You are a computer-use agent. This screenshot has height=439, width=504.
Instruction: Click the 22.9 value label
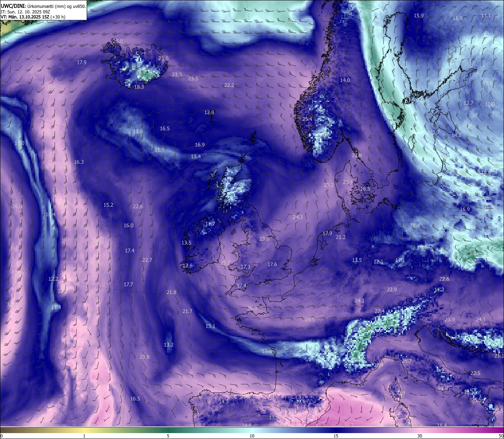[392, 289]
